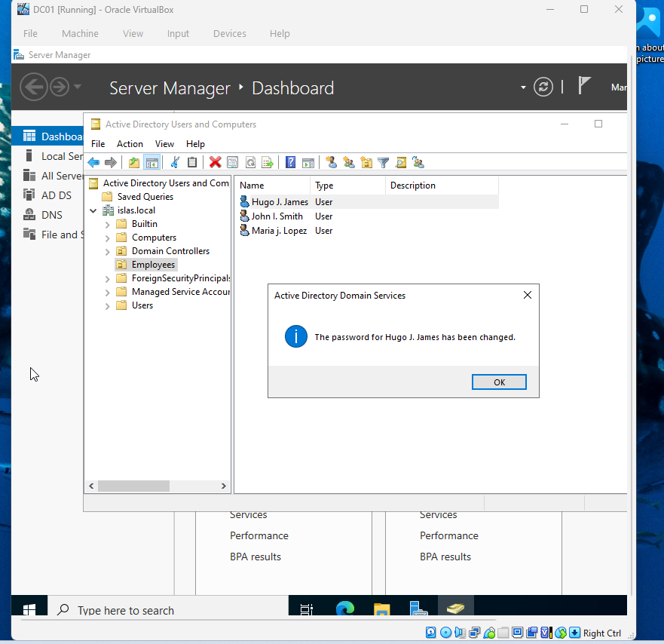Click the Filter funnel icon
The width and height of the screenshot is (664, 644).
383,162
